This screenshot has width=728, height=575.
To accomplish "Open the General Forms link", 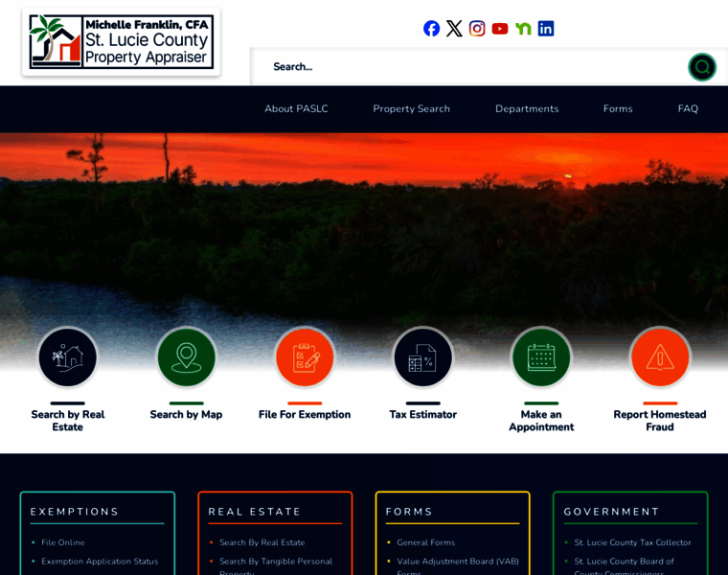I will (425, 542).
